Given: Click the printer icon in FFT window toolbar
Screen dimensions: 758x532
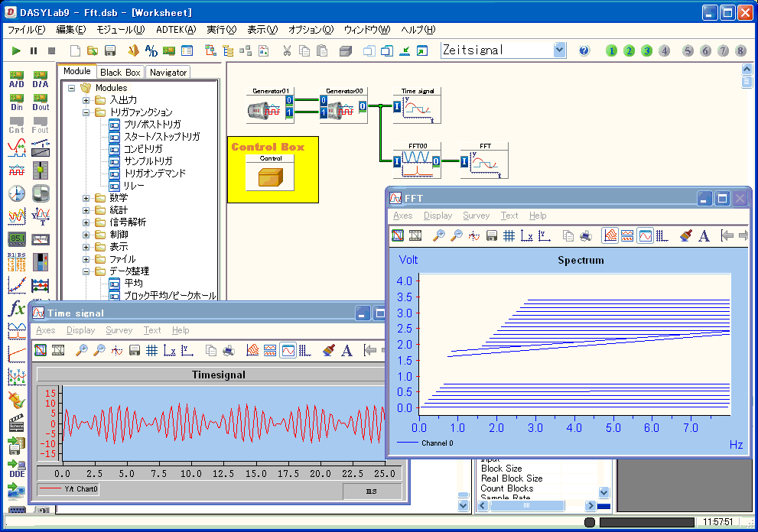Looking at the screenshot, I should pyautogui.click(x=585, y=235).
